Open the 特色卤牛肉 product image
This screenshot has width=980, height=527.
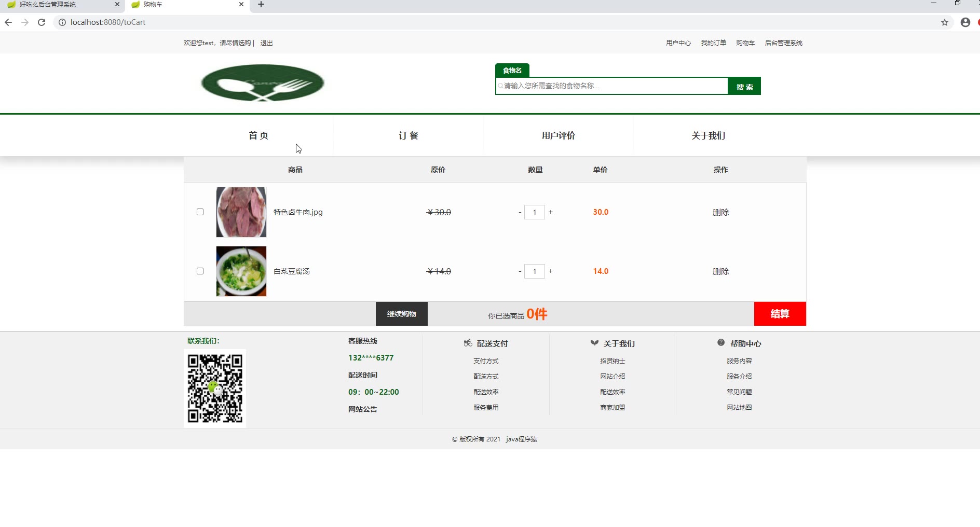point(241,212)
